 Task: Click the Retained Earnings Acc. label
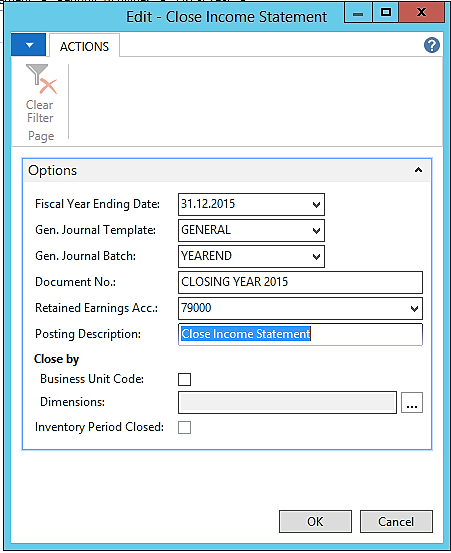click(x=97, y=308)
